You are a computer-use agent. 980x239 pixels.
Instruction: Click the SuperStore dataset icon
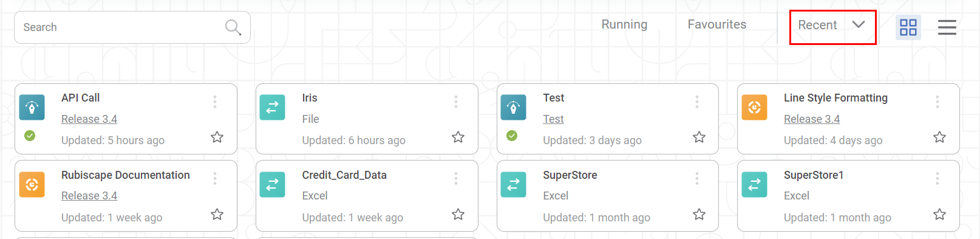513,184
